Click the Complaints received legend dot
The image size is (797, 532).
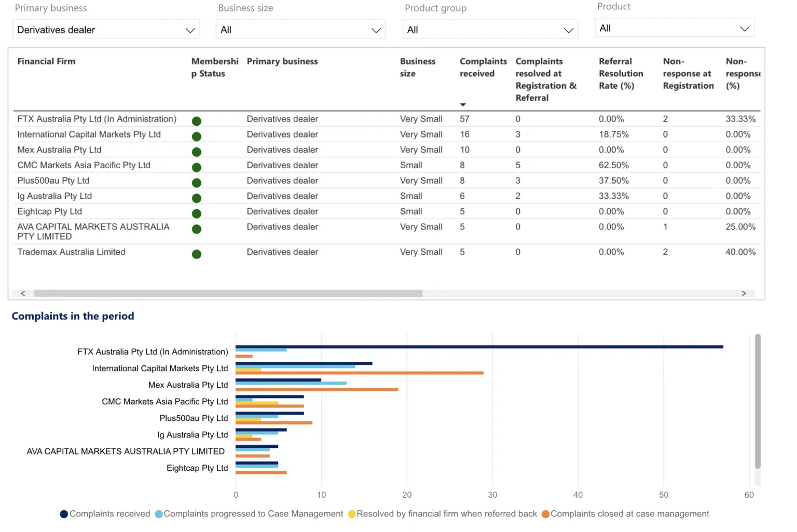pyautogui.click(x=64, y=514)
